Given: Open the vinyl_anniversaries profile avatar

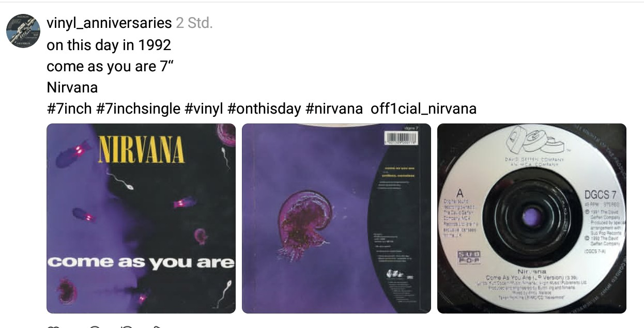Looking at the screenshot, I should point(23,31).
